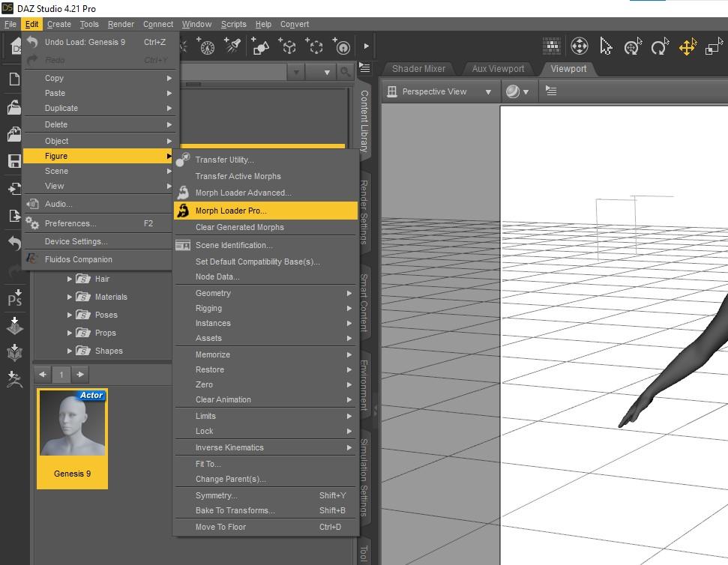Activate the Rotate tool icon

point(659,47)
